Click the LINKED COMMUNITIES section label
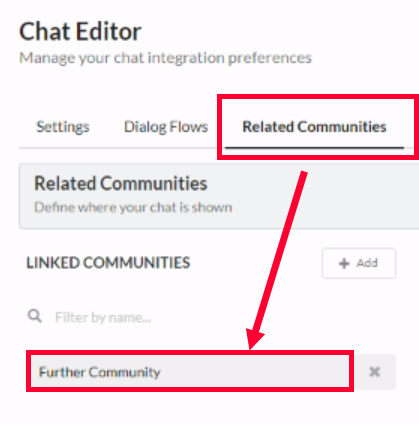This screenshot has height=424, width=419. [x=108, y=263]
